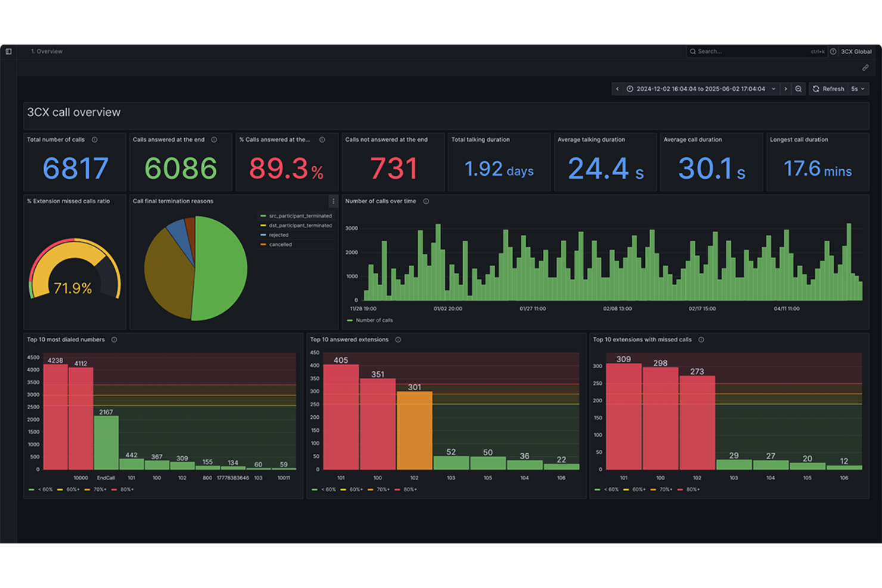Open the panel menu on Call final termination reasons
Image resolution: width=882 pixels, height=588 pixels.
[333, 201]
